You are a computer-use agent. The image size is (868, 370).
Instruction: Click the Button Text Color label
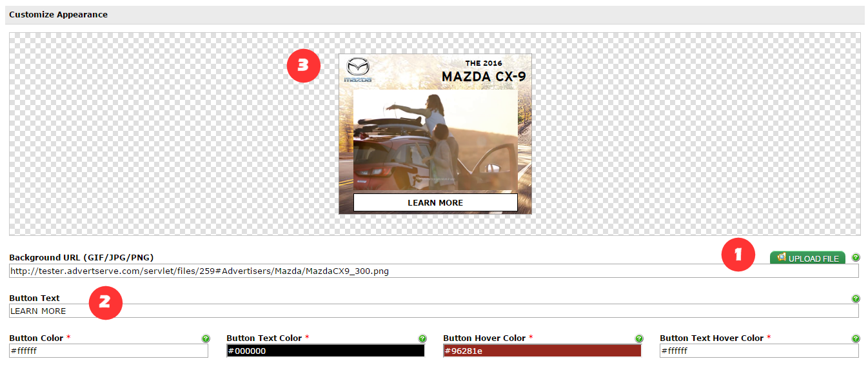pyautogui.click(x=264, y=338)
